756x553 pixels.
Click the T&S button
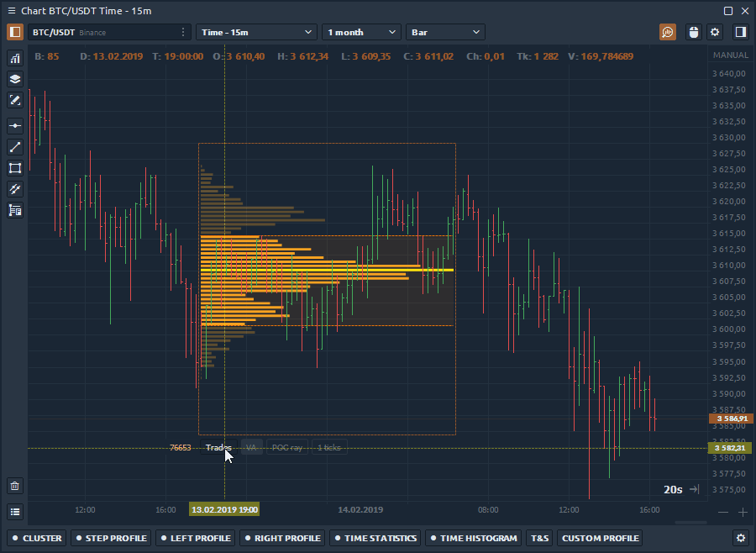click(539, 538)
